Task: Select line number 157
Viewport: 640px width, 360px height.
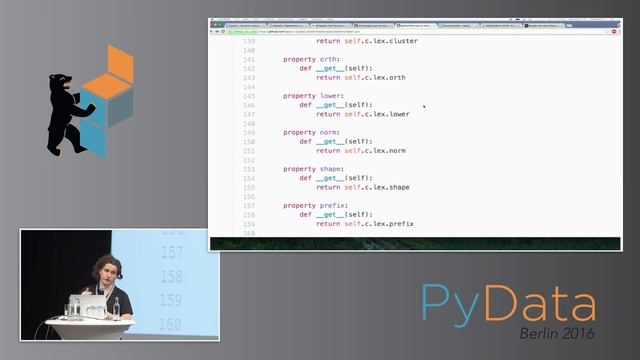Action: pos(249,206)
